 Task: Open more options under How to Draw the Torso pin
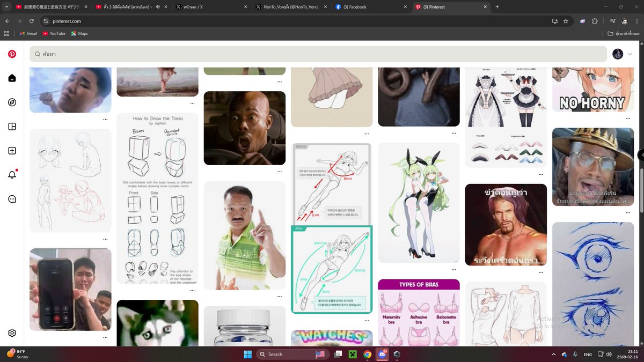(192, 291)
